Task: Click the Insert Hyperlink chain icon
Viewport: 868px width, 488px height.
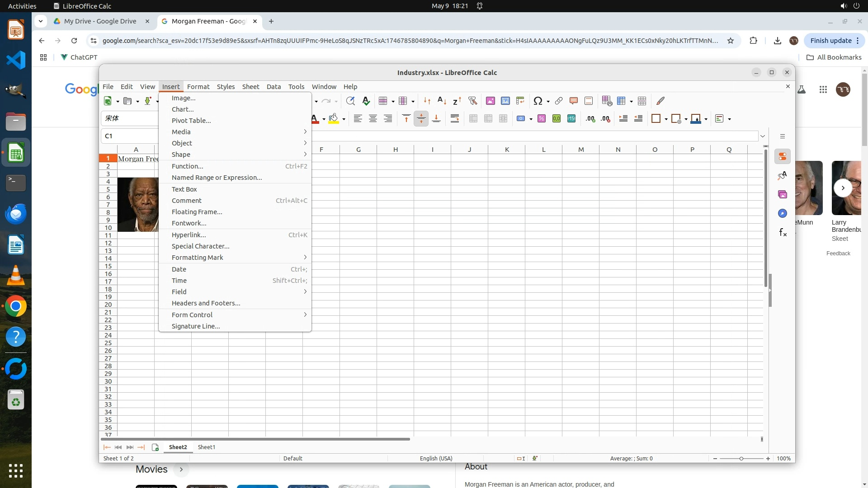Action: pyautogui.click(x=559, y=101)
